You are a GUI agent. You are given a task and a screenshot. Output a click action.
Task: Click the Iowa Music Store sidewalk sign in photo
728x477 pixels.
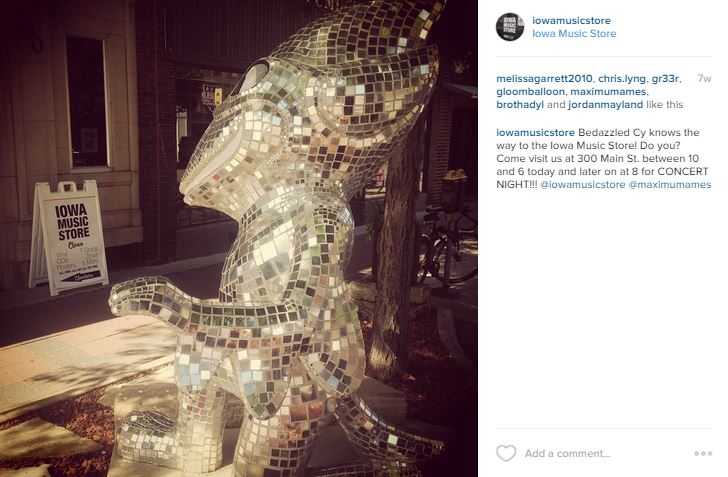69,237
